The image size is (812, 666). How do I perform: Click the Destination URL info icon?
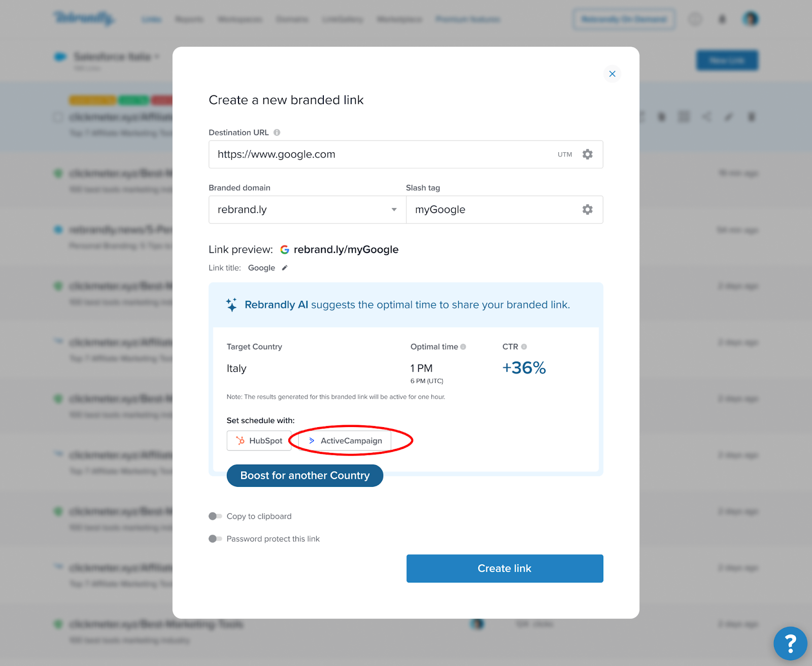277,132
